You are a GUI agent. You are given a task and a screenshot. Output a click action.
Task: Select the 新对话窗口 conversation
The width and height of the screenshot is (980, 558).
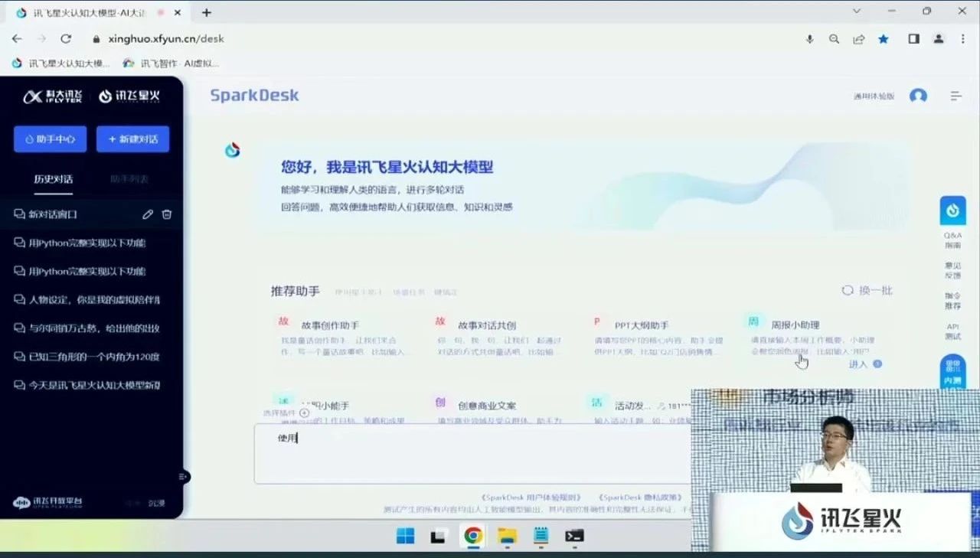[x=92, y=214]
